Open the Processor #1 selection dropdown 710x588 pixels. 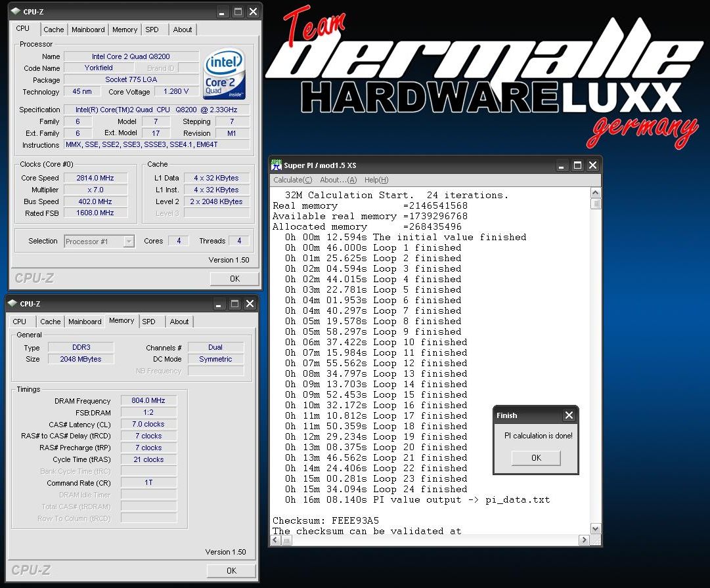(x=129, y=241)
